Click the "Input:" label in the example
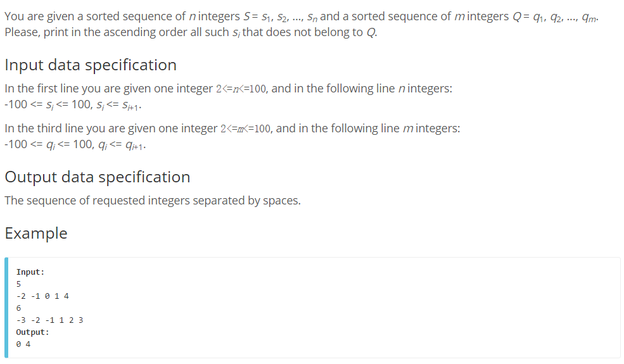 click(x=30, y=272)
